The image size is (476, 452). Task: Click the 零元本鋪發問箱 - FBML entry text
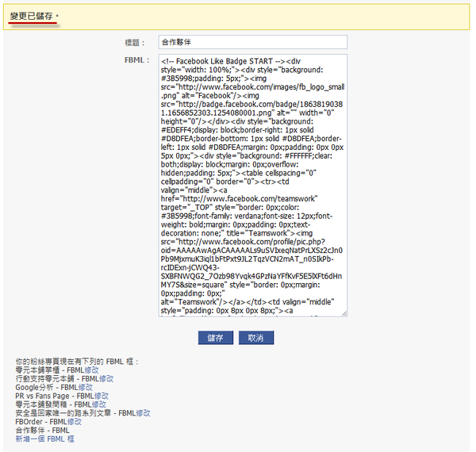coord(53,404)
